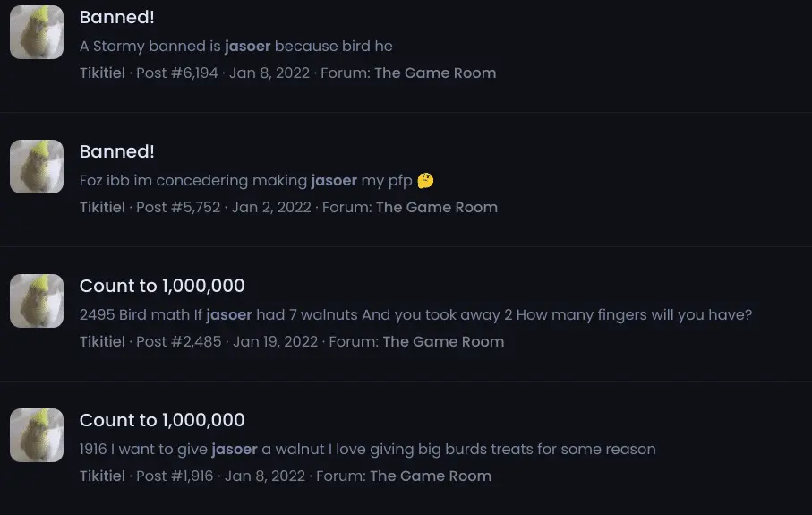Screen dimensions: 812x515
Task: Visit The Game Room forum from post #6,194
Action: [435, 73]
